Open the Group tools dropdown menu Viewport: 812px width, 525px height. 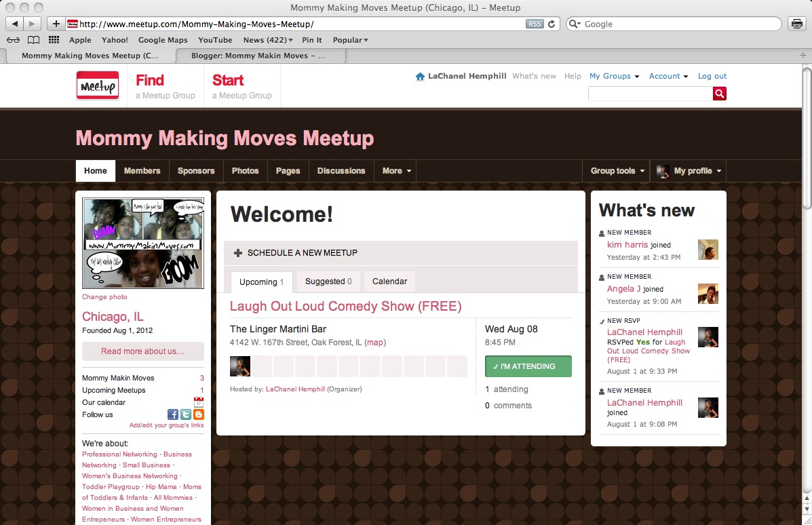click(617, 171)
